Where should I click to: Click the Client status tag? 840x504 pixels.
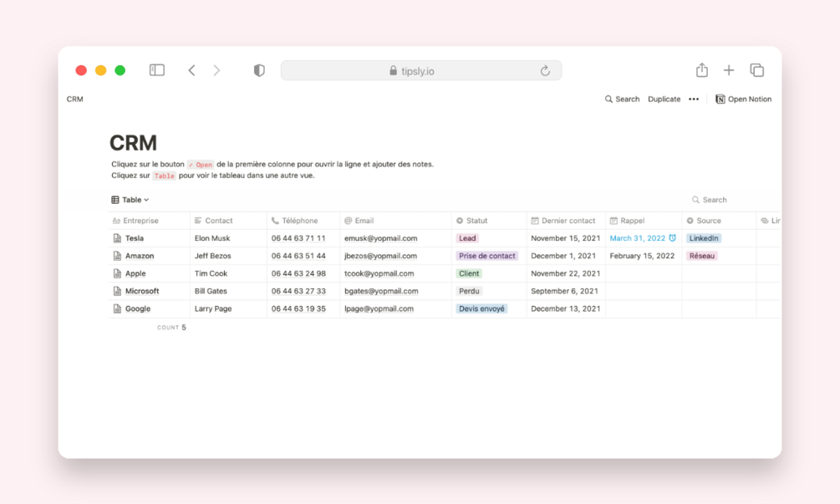click(469, 273)
